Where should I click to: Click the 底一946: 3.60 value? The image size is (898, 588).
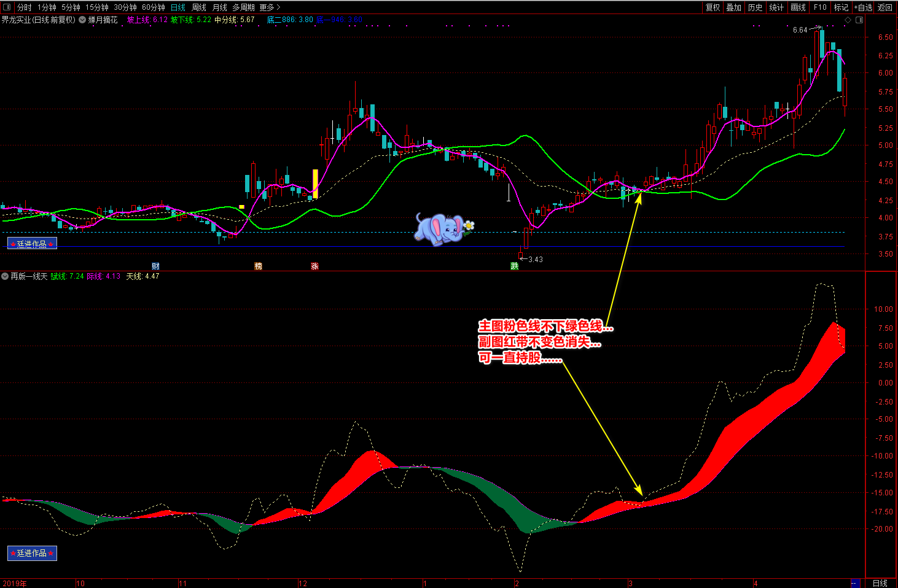(340, 20)
